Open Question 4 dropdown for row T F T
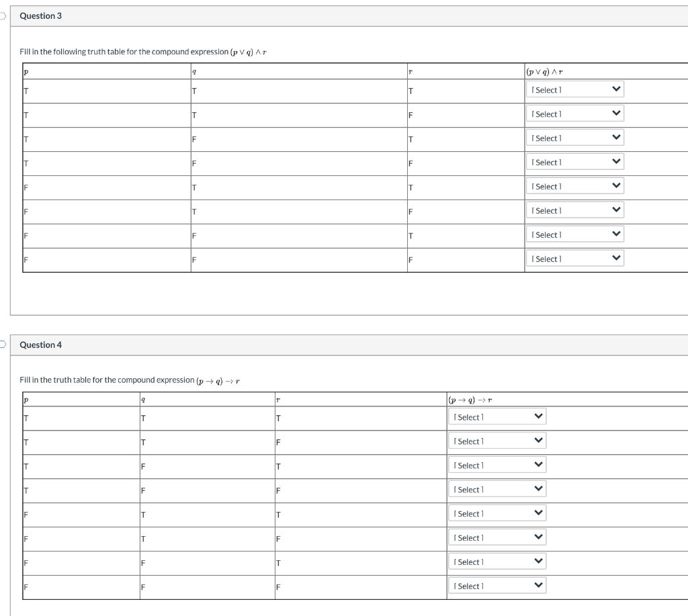The image size is (688, 616). [x=497, y=465]
